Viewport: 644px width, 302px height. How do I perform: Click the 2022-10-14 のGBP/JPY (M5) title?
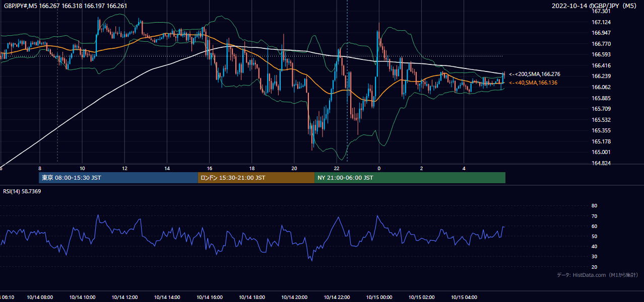point(595,6)
